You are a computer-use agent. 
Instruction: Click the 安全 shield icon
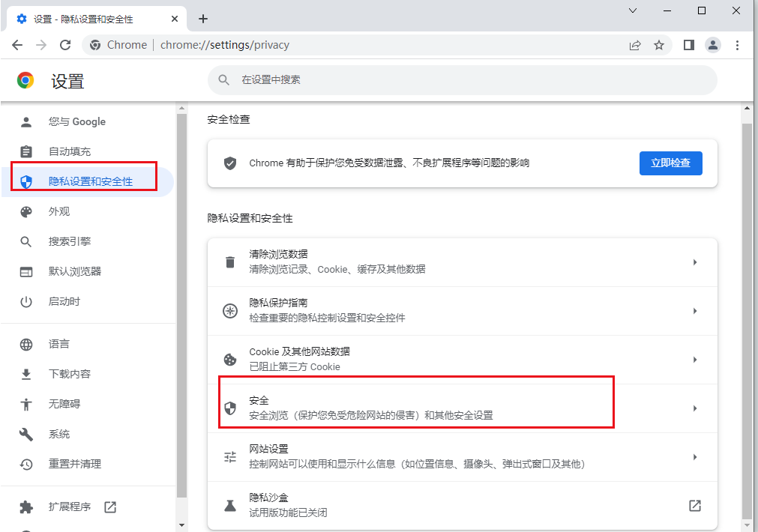(x=230, y=408)
